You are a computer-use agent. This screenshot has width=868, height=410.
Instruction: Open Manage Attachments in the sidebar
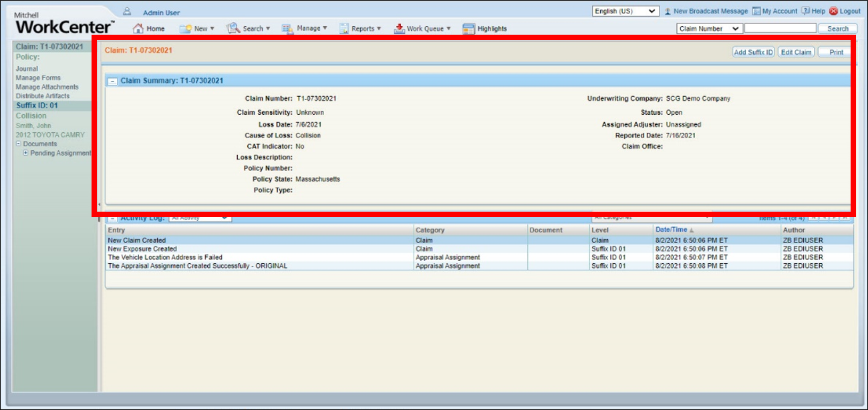[x=47, y=87]
